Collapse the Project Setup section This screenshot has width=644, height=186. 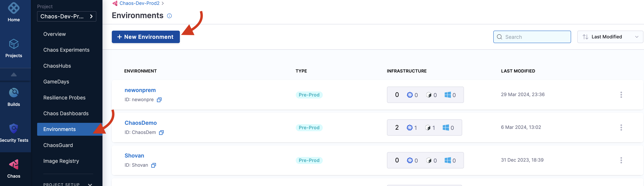[90, 184]
